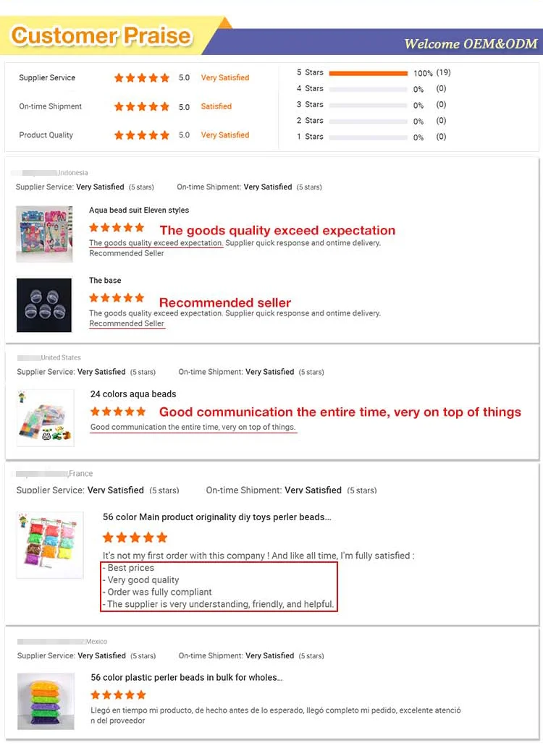Click stars on Aqua bead suit review

click(117, 228)
